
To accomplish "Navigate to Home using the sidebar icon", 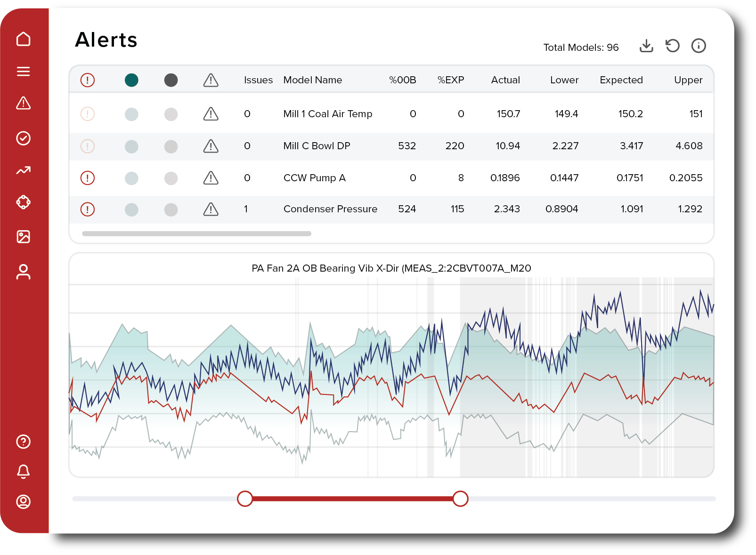I will pos(24,40).
